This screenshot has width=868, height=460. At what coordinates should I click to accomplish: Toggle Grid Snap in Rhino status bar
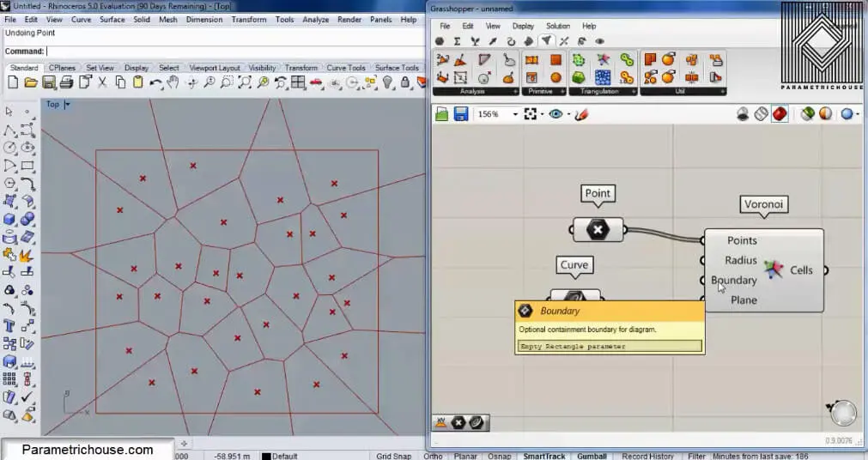click(393, 456)
